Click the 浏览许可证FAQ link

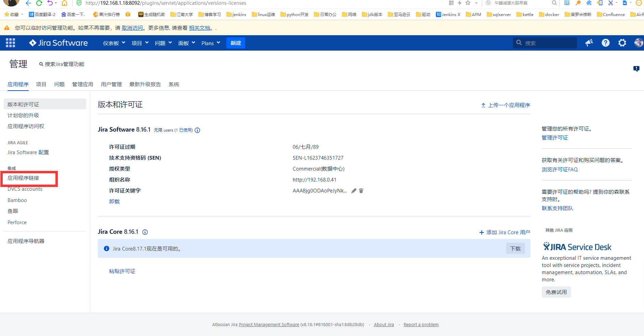coord(560,169)
